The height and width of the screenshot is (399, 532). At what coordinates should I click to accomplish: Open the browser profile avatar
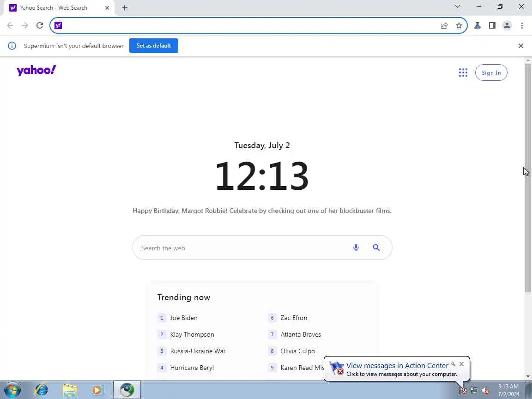507,25
